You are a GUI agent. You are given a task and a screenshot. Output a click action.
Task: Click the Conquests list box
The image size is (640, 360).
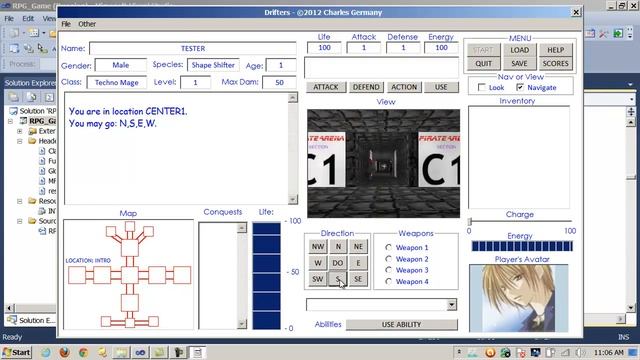(x=222, y=276)
